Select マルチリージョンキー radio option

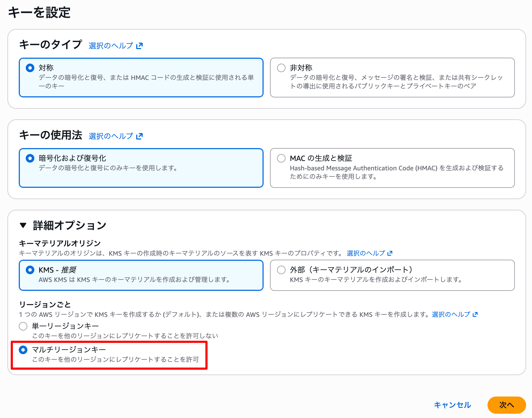pyautogui.click(x=23, y=350)
